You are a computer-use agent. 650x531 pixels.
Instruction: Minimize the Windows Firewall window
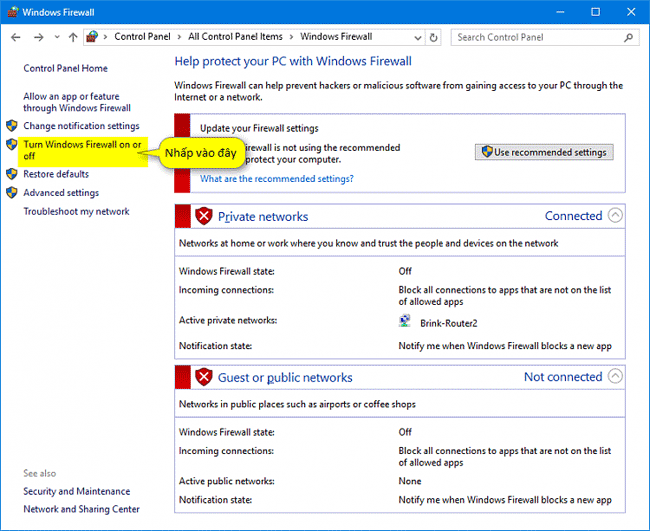560,12
